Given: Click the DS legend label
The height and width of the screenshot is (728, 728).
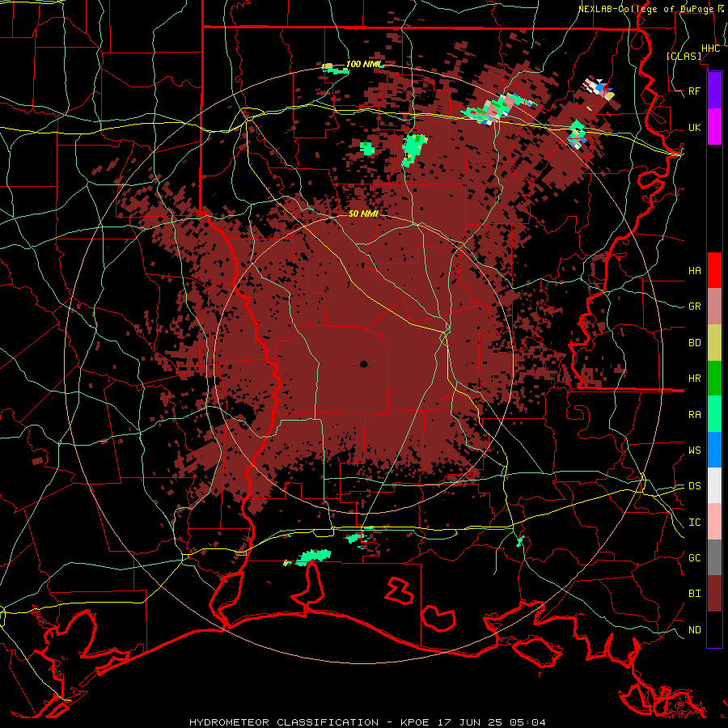Looking at the screenshot, I should pyautogui.click(x=694, y=485).
